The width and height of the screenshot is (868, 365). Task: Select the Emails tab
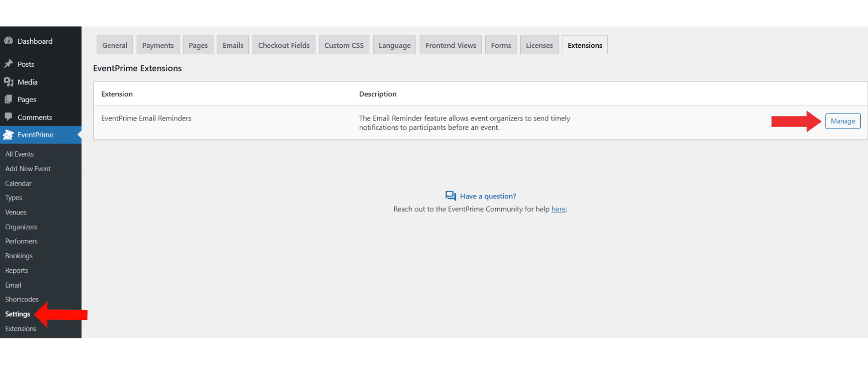[x=233, y=45]
